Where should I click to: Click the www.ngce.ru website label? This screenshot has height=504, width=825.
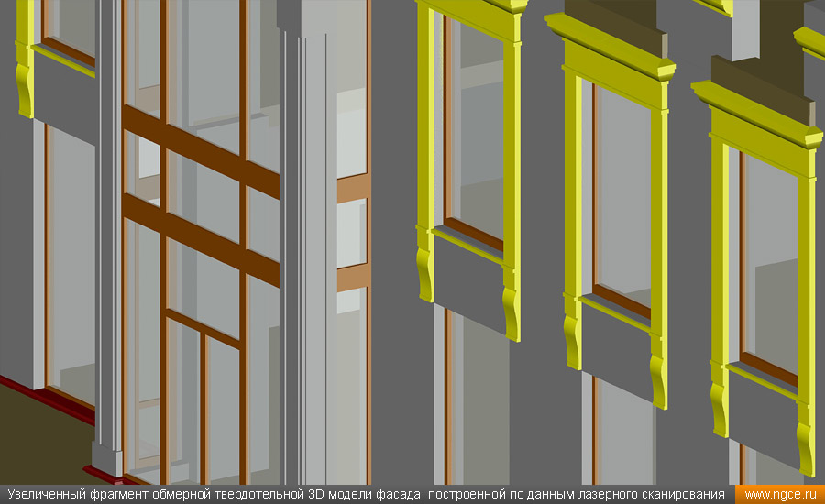click(780, 495)
